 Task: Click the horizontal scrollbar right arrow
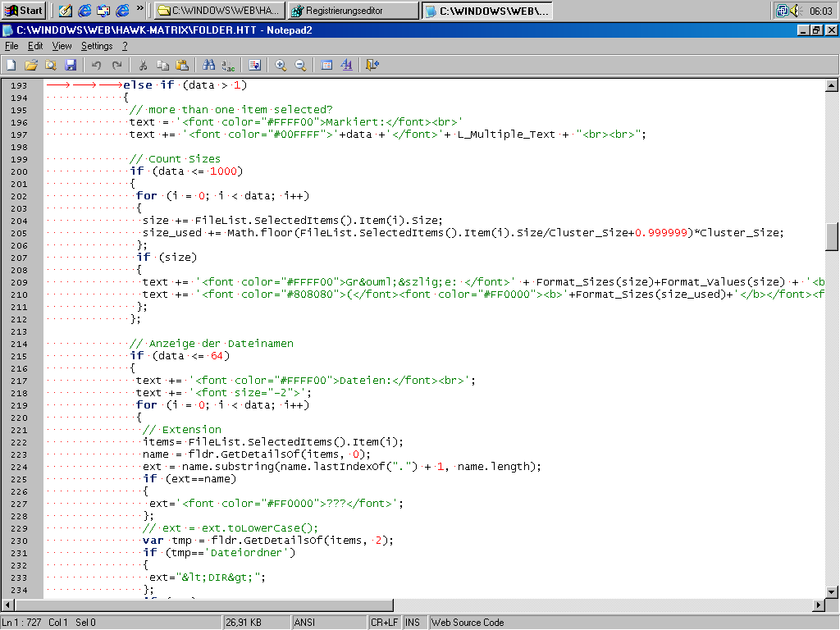[x=818, y=605]
